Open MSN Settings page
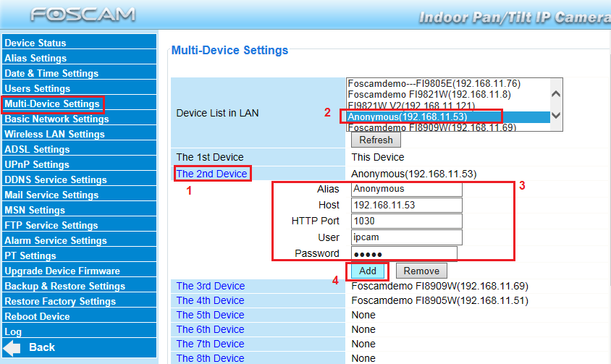Viewport: 611px width, 364px height. pyautogui.click(x=79, y=210)
